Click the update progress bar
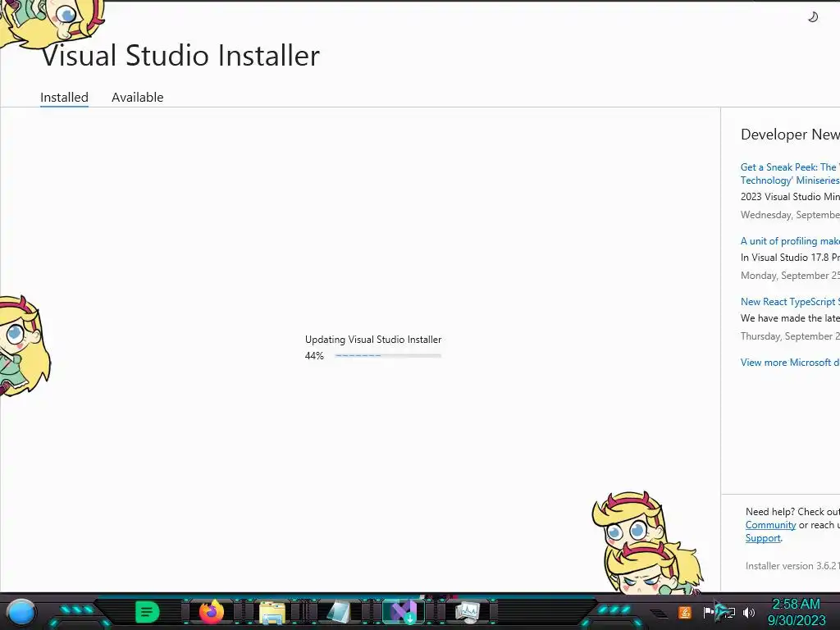Image resolution: width=840 pixels, height=630 pixels. pos(388,356)
